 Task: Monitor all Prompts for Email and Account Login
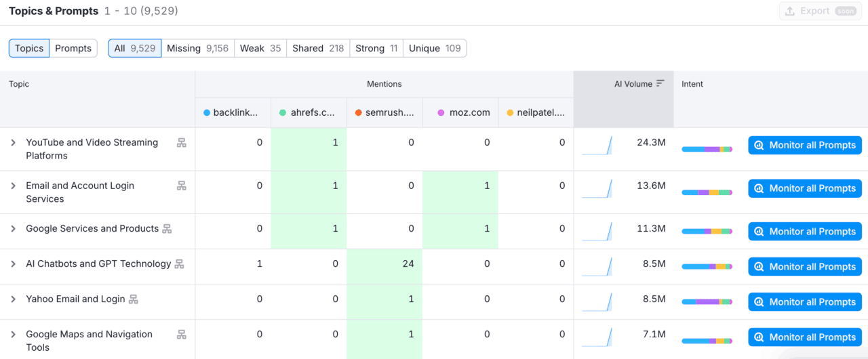(x=805, y=188)
